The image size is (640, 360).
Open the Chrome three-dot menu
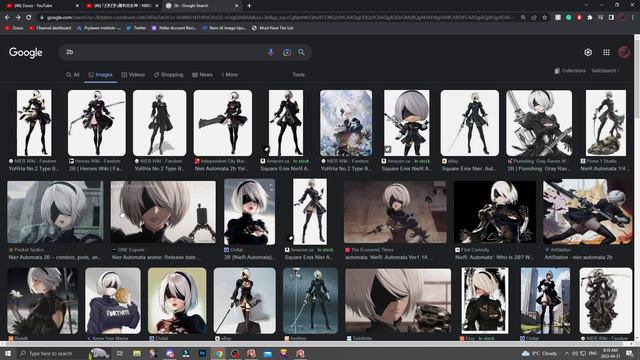[633, 18]
